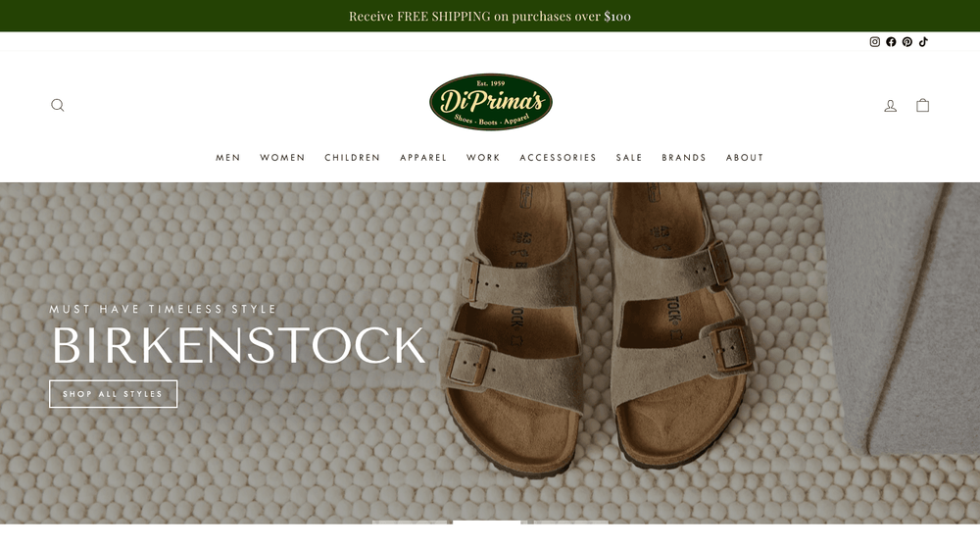This screenshot has width=980, height=548.
Task: Open the Men menu
Action: coord(228,158)
